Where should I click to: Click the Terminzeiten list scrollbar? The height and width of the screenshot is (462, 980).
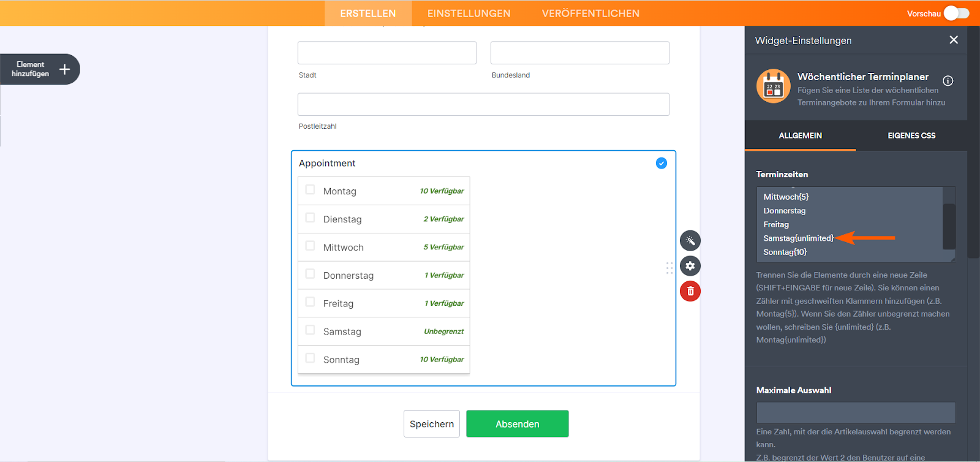[949, 225]
